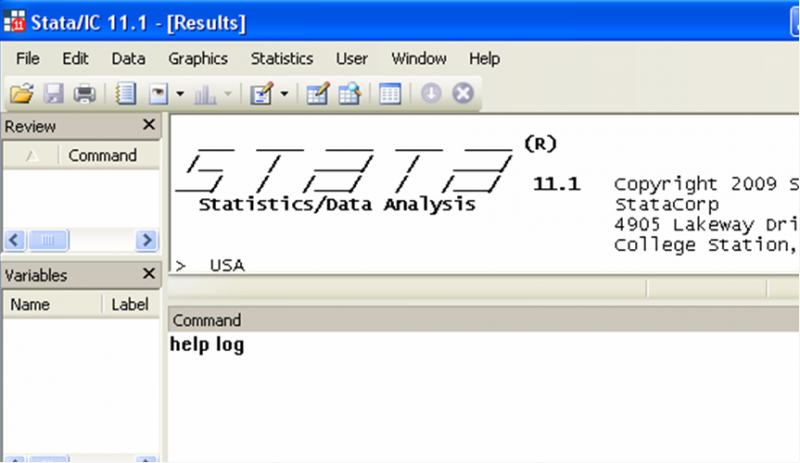
Task: Open the Log begin/close icon
Action: pyautogui.click(x=125, y=94)
